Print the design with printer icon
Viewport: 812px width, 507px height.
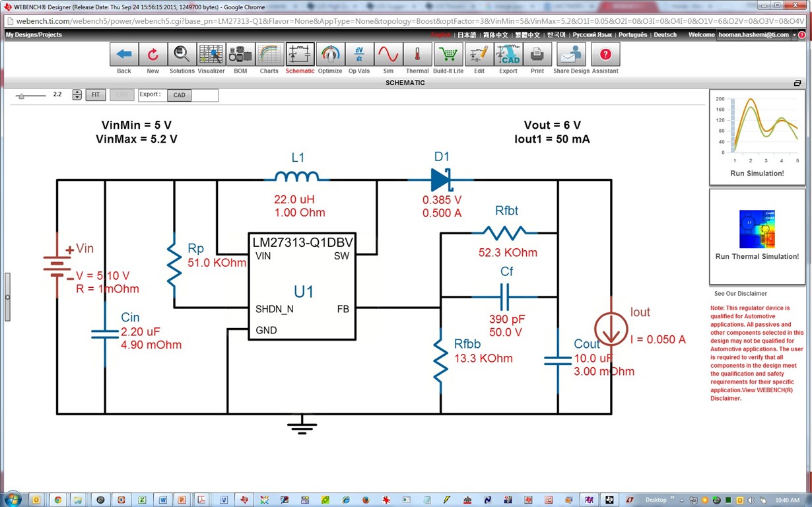point(537,54)
